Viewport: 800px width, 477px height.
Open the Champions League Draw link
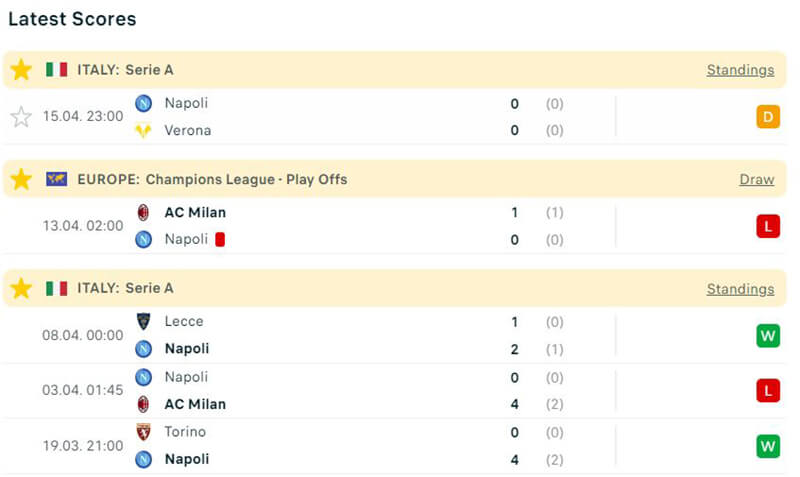pyautogui.click(x=757, y=180)
